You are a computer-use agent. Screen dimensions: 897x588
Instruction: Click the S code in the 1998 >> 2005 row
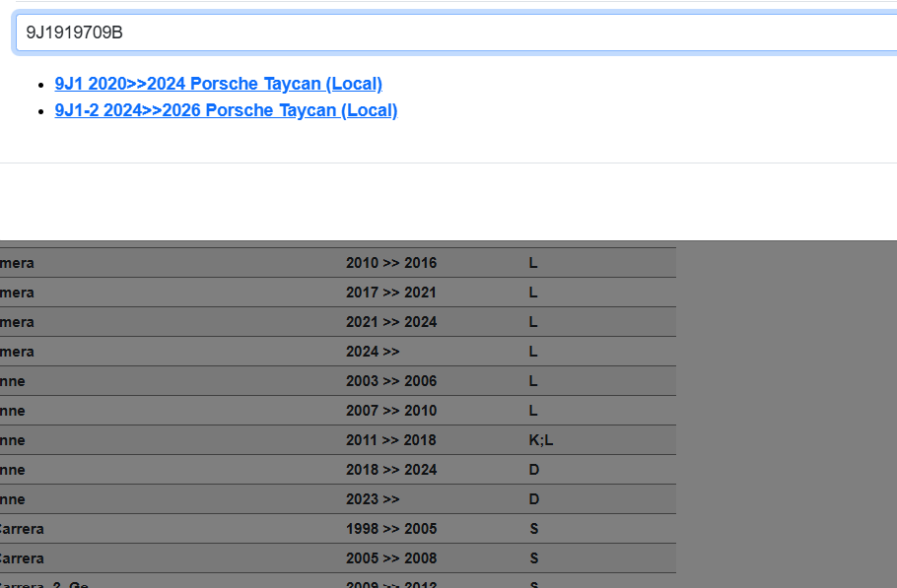pyautogui.click(x=533, y=529)
